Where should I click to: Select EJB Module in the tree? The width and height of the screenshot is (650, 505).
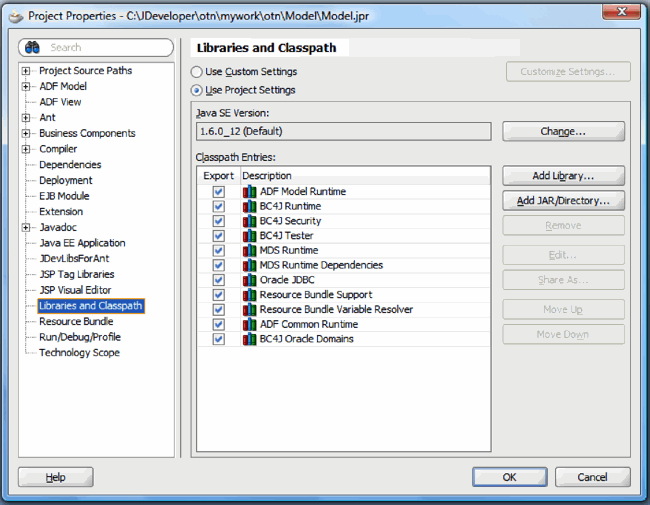64,196
